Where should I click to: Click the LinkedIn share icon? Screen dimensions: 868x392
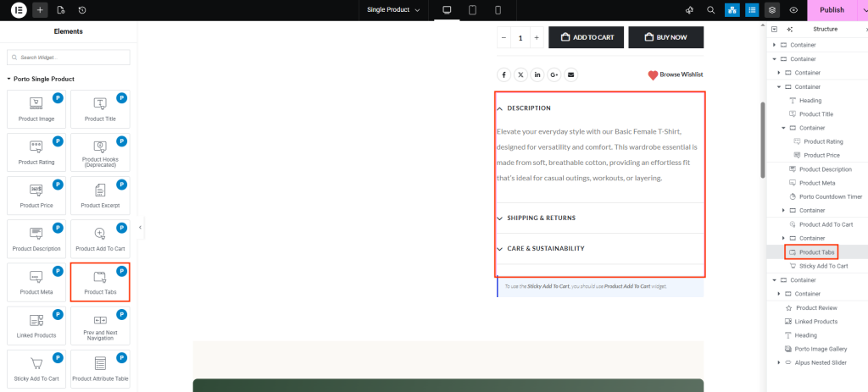tap(537, 75)
